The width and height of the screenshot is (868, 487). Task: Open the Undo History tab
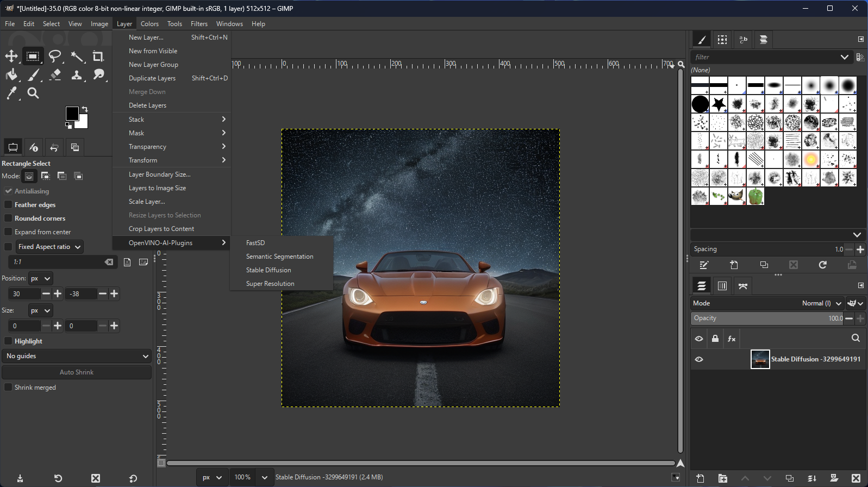pos(54,147)
